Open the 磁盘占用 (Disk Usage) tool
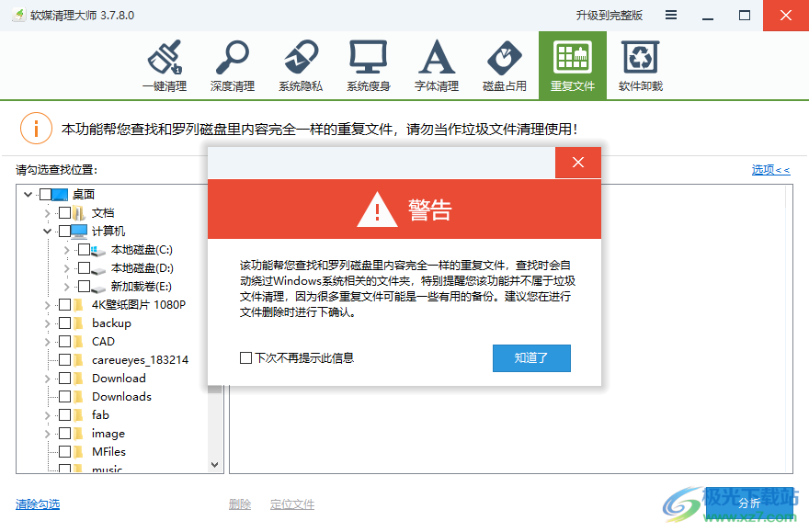809x532 pixels. tap(504, 64)
